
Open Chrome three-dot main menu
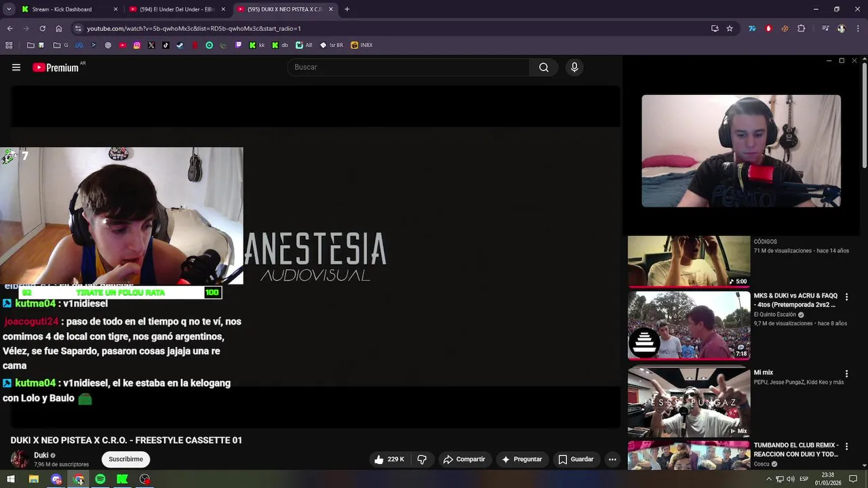858,28
